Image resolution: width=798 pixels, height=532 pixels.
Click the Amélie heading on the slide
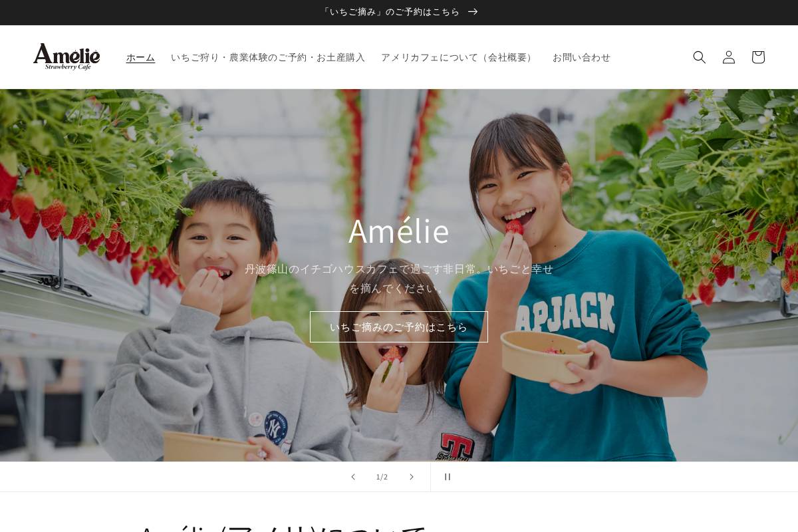(399, 231)
